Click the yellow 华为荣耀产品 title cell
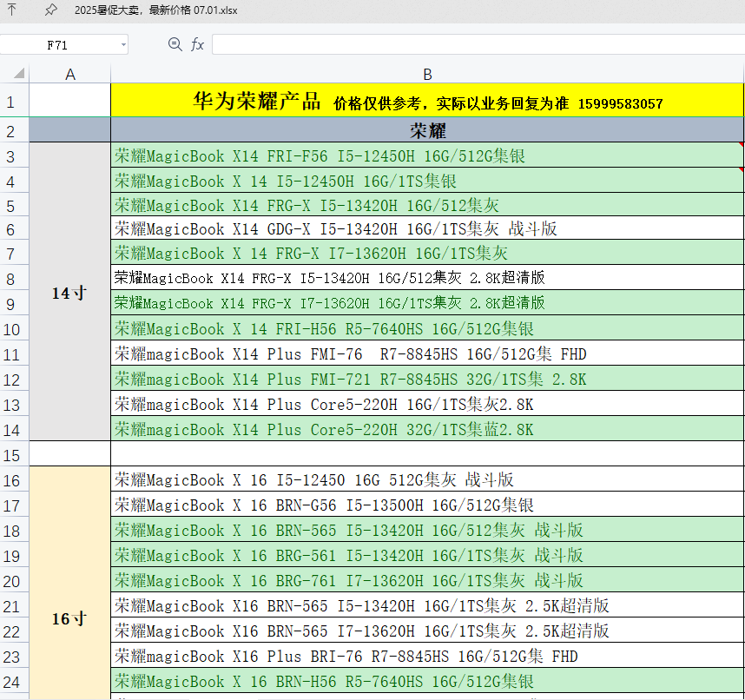This screenshot has width=745, height=700. 427,100
